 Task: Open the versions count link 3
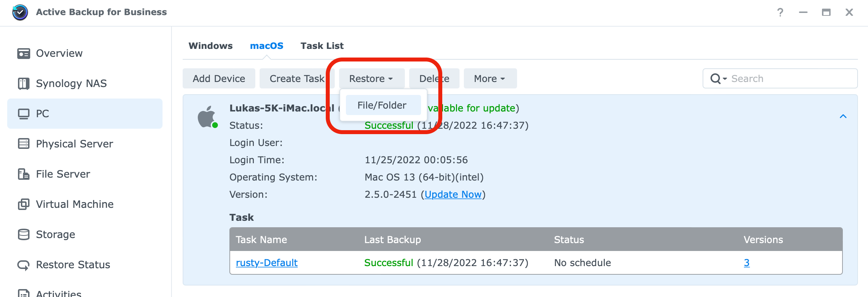click(x=746, y=263)
